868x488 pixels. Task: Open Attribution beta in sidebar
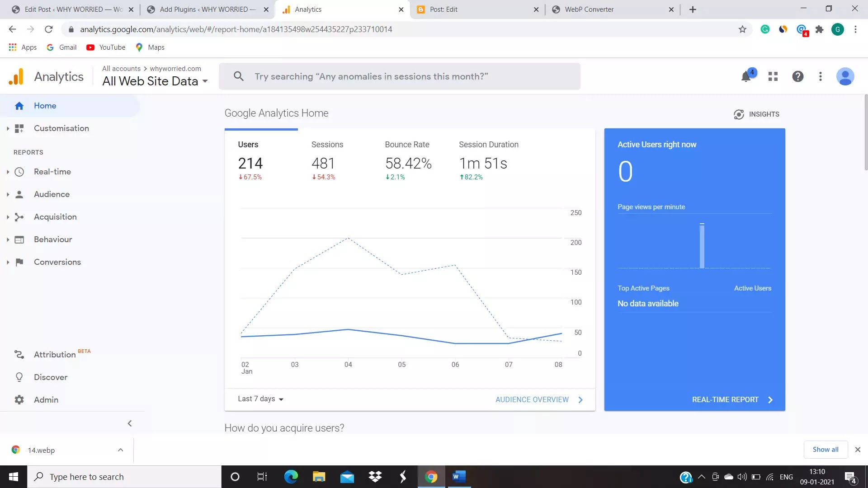click(x=55, y=355)
